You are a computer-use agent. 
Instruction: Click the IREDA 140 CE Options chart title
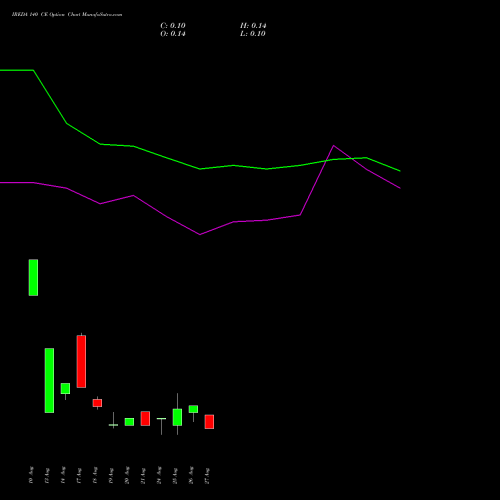click(x=67, y=15)
